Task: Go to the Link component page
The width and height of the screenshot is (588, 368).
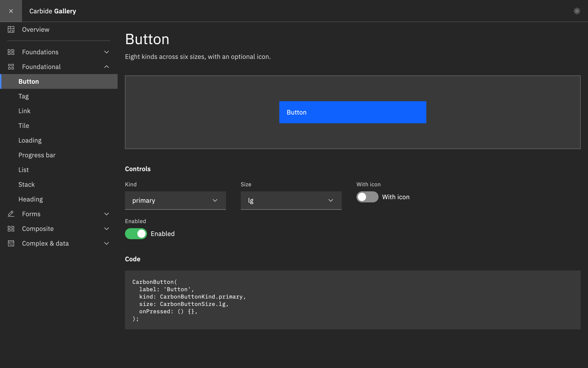Action: click(x=59, y=111)
